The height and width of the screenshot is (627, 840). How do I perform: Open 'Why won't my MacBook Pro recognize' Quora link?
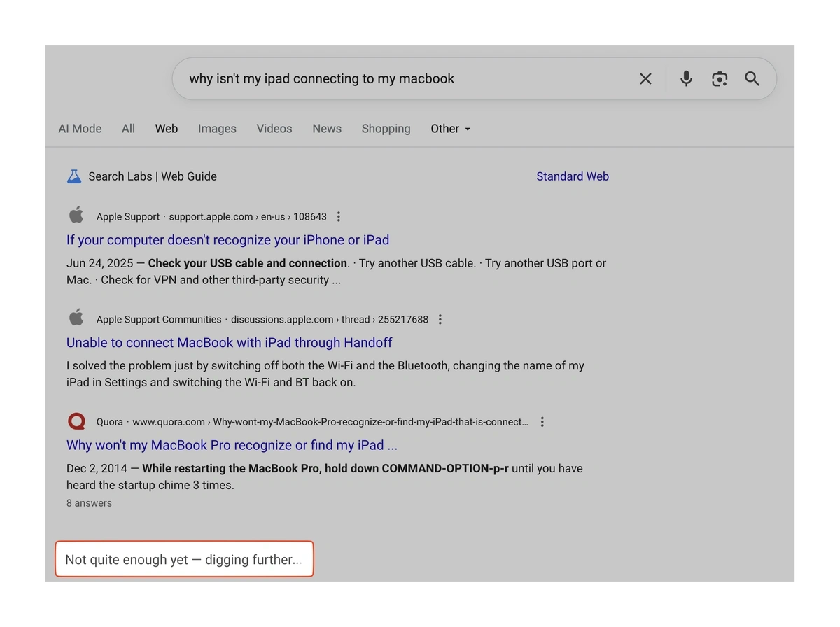232,446
